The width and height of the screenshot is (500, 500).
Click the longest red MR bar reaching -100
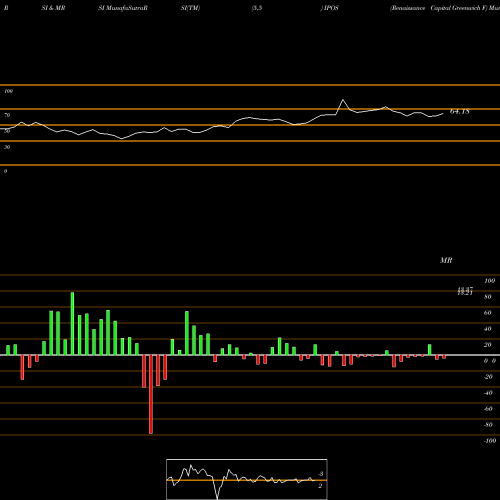151,394
